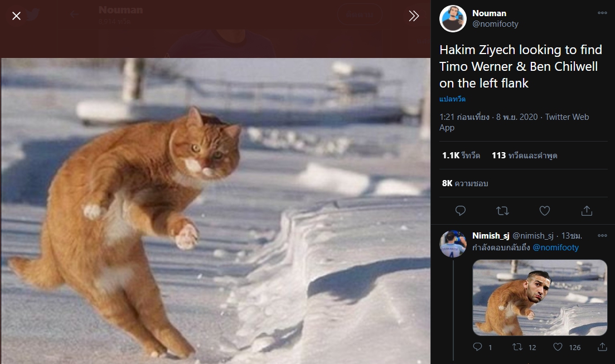
Task: Show the 8K likes list
Action: [x=465, y=183]
